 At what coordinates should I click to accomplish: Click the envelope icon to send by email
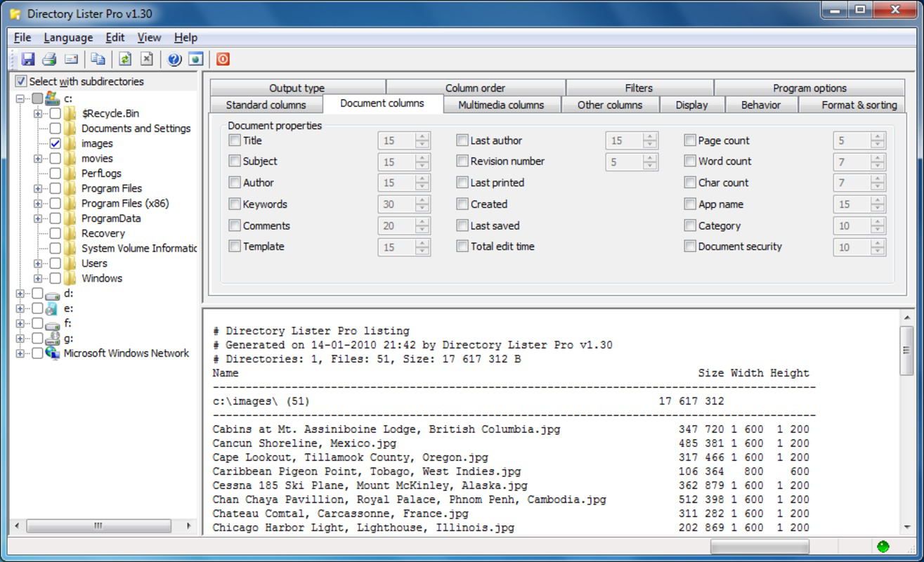coord(71,59)
